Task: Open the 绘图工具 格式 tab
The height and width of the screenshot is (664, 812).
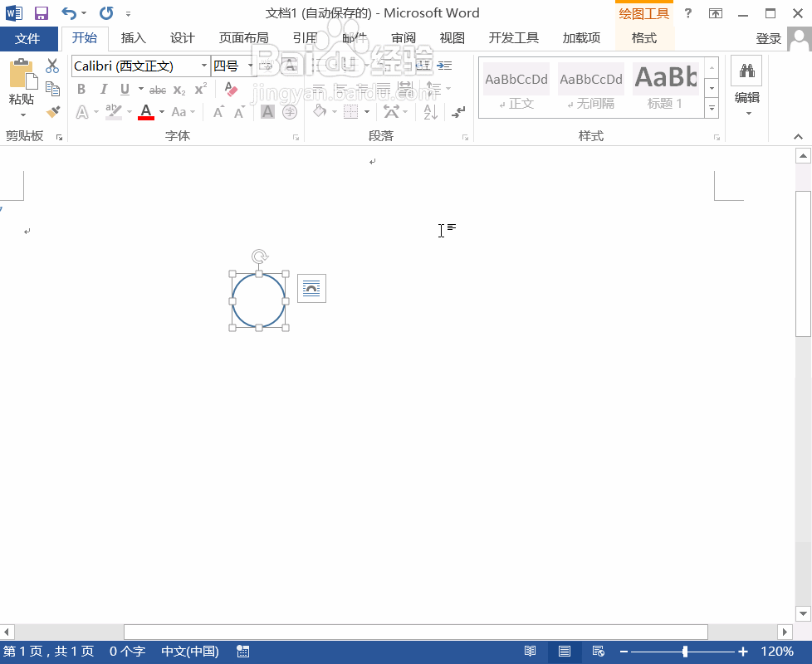Action: [x=643, y=38]
